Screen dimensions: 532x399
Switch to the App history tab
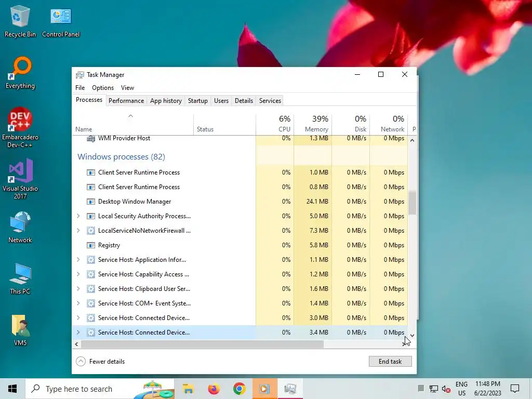click(x=166, y=101)
